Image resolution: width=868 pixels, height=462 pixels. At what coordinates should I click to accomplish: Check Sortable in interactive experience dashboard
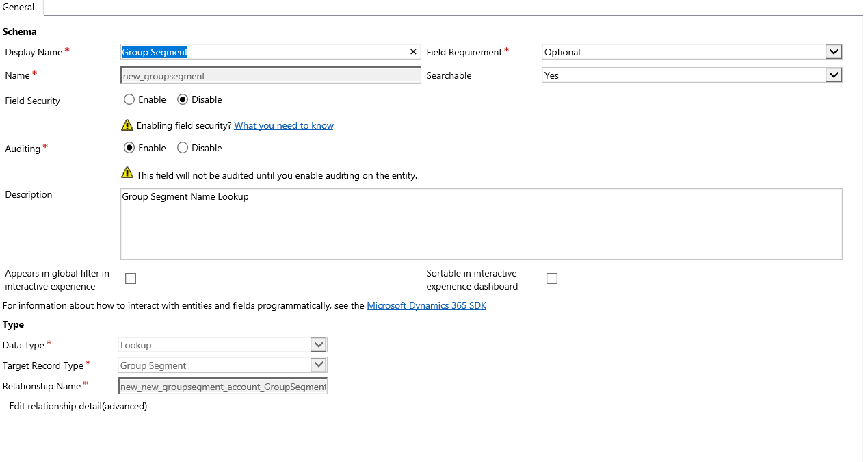click(552, 279)
